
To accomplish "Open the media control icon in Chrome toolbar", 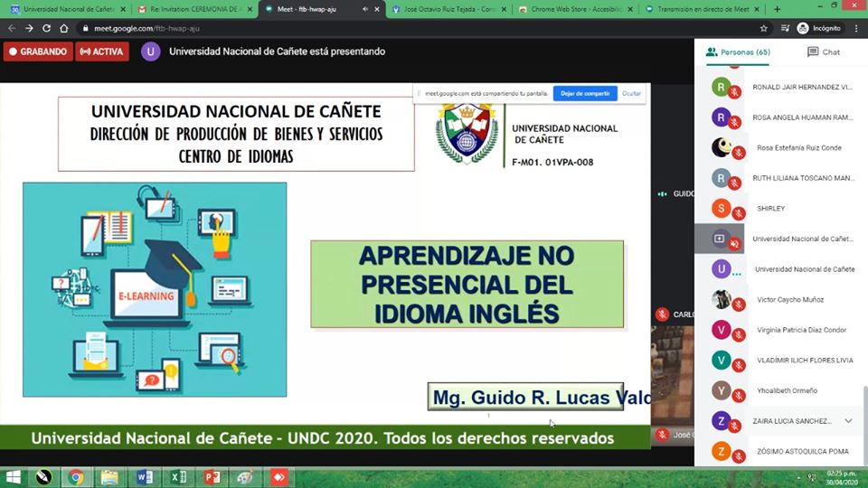I will click(785, 28).
